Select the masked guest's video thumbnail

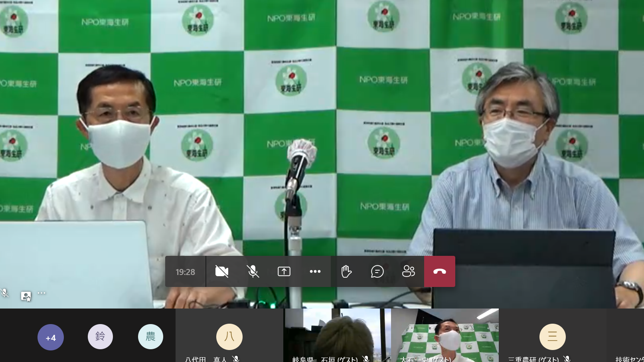point(445,335)
